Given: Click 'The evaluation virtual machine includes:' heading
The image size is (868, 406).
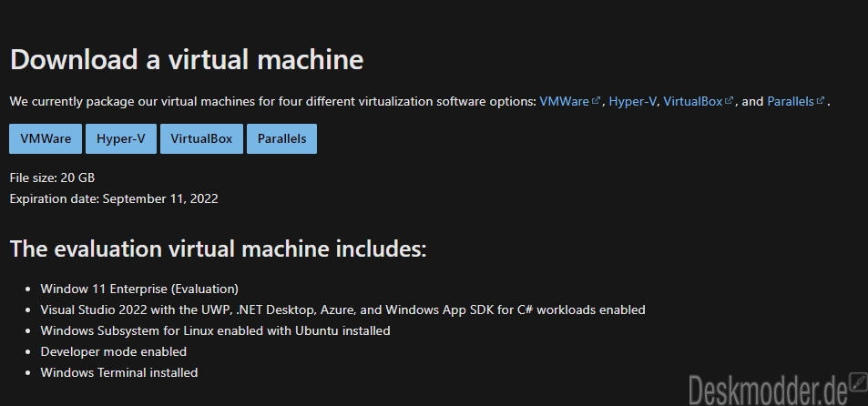Looking at the screenshot, I should [x=218, y=249].
